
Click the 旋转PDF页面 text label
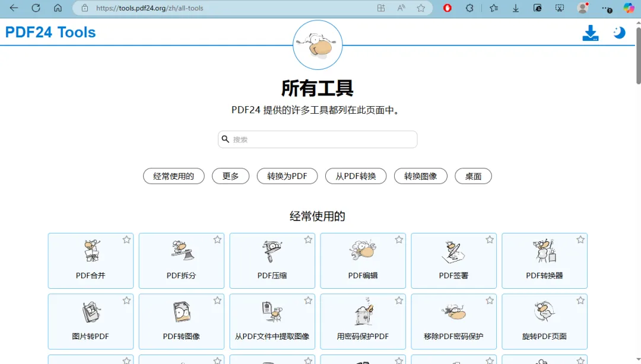tap(544, 337)
